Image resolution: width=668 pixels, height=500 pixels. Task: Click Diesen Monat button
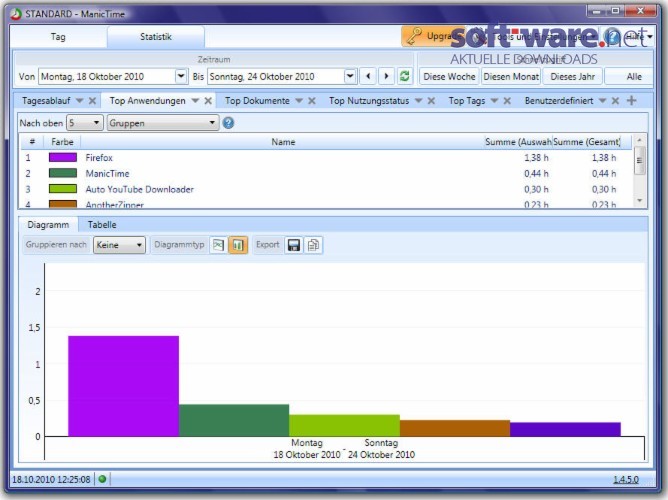(511, 77)
